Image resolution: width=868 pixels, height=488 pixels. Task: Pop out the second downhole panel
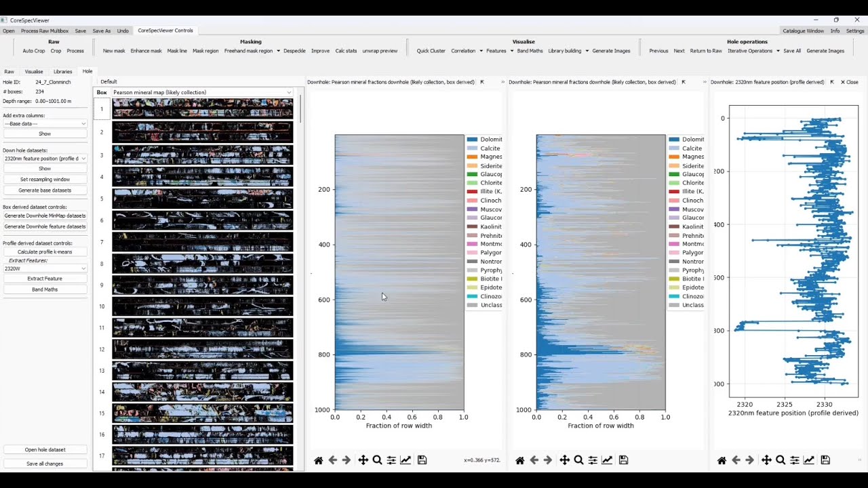tap(684, 82)
